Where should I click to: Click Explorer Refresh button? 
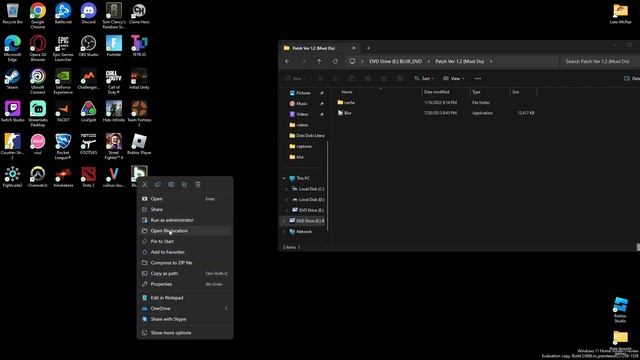click(335, 61)
